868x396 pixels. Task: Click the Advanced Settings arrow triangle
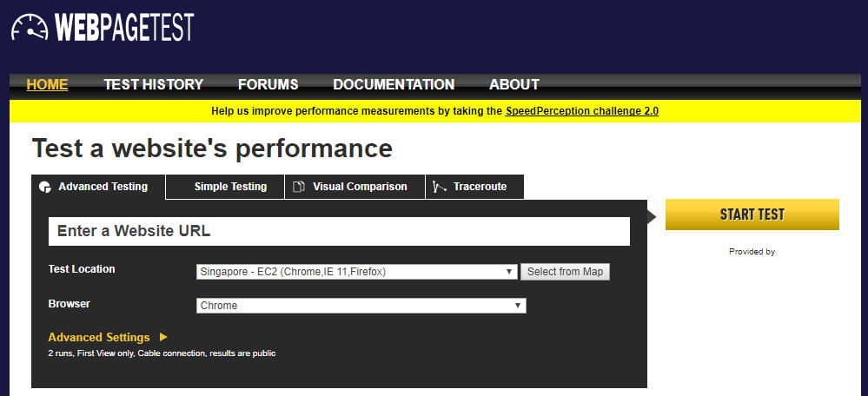click(163, 337)
